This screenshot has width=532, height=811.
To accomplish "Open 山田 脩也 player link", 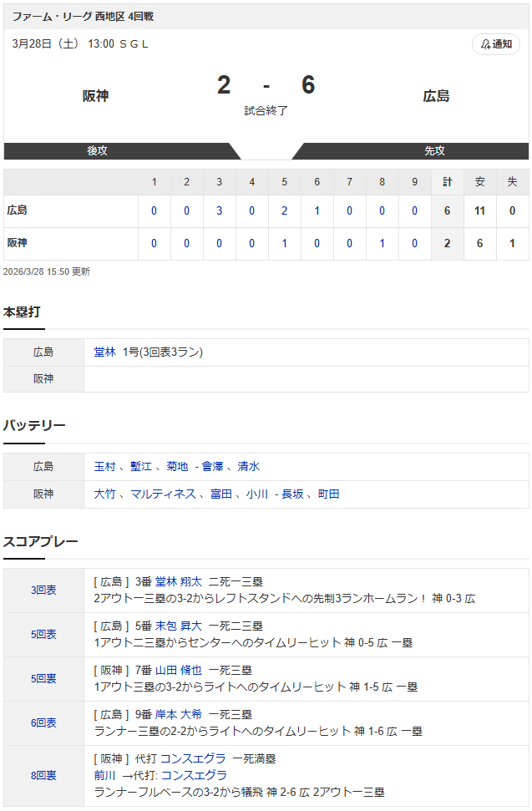I will click(179, 671).
